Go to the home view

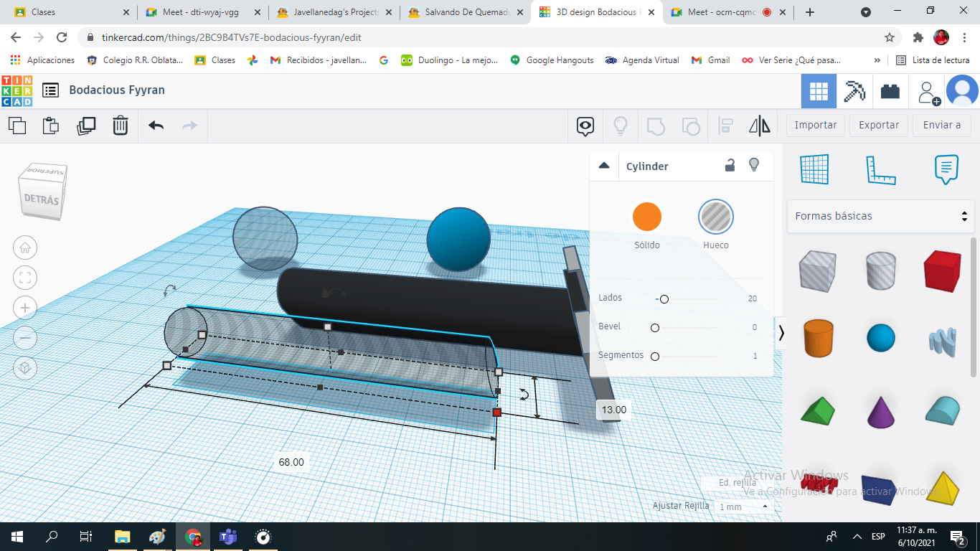click(x=25, y=248)
